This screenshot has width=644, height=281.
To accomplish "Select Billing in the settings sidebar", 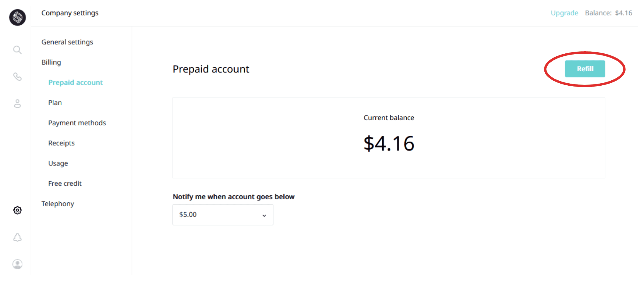I will pos(51,62).
